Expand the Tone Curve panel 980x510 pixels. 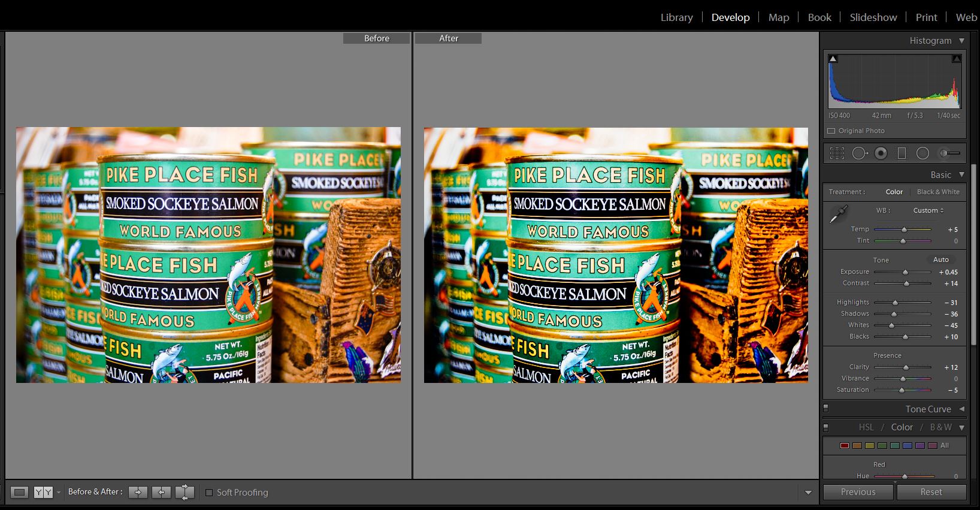coord(961,409)
